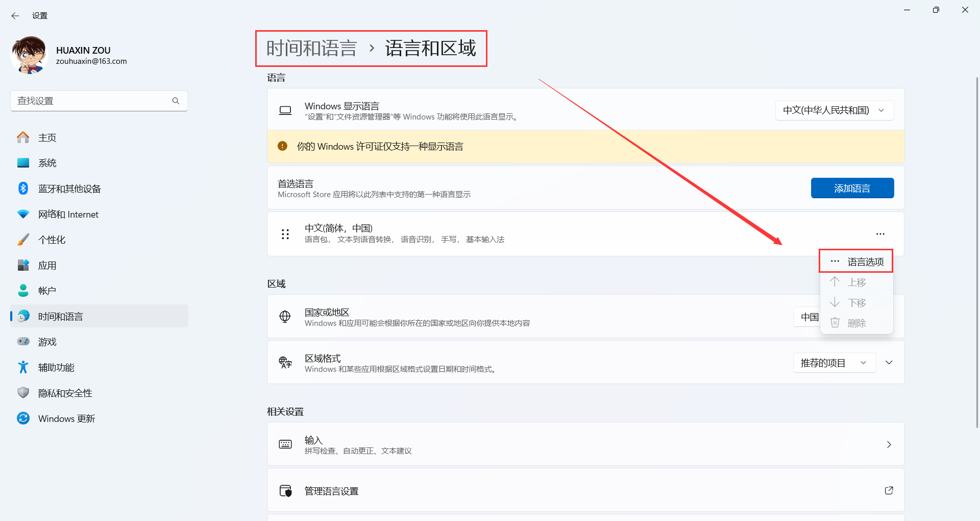Select the 帐户 person icon in sidebar

click(x=23, y=291)
